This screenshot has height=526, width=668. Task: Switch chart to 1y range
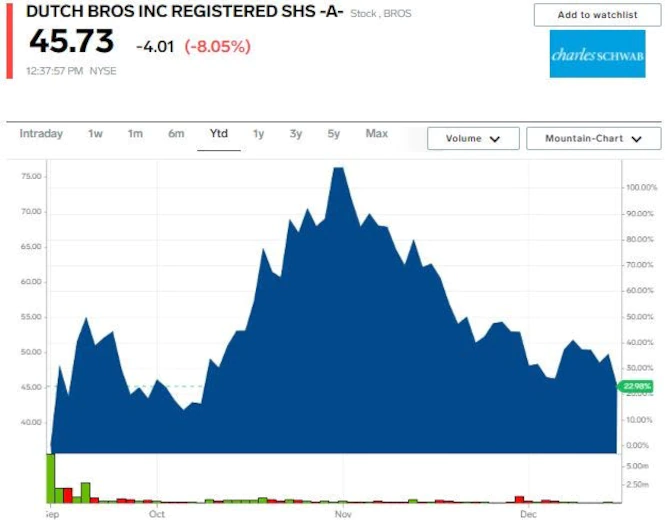click(258, 134)
